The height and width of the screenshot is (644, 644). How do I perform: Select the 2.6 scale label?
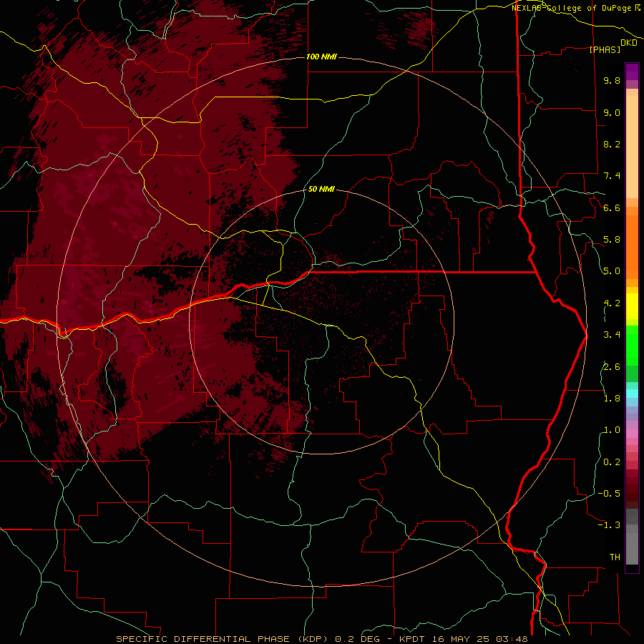612,367
